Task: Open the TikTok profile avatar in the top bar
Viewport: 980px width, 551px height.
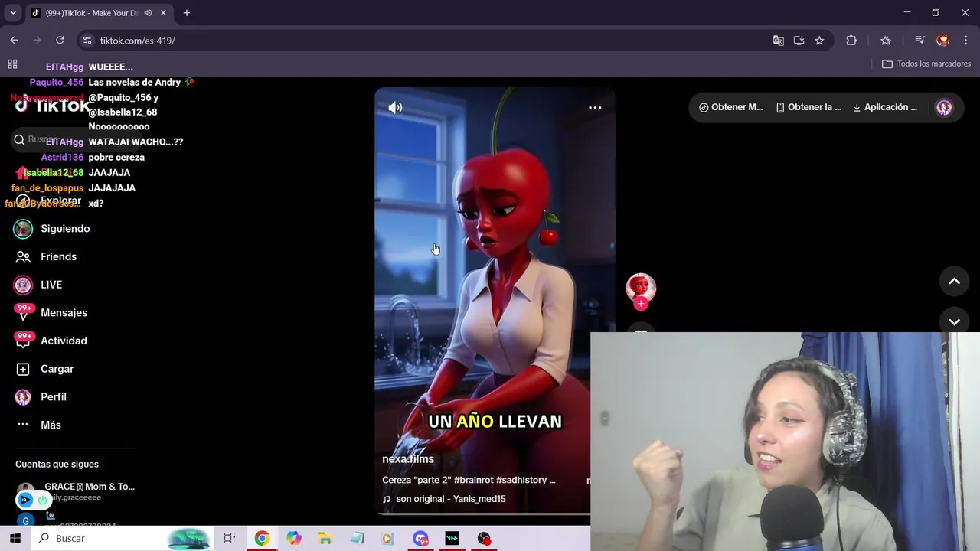Action: 944,108
